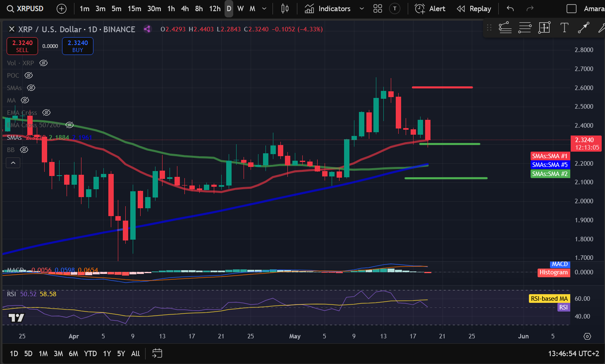Select the arrow line drawing tool
The image size is (605, 364).
pyautogui.click(x=583, y=28)
